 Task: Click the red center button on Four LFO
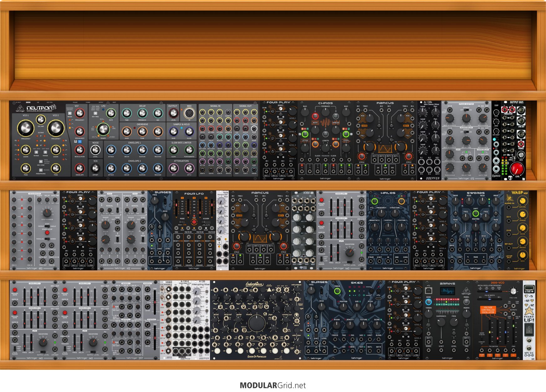pos(194,222)
